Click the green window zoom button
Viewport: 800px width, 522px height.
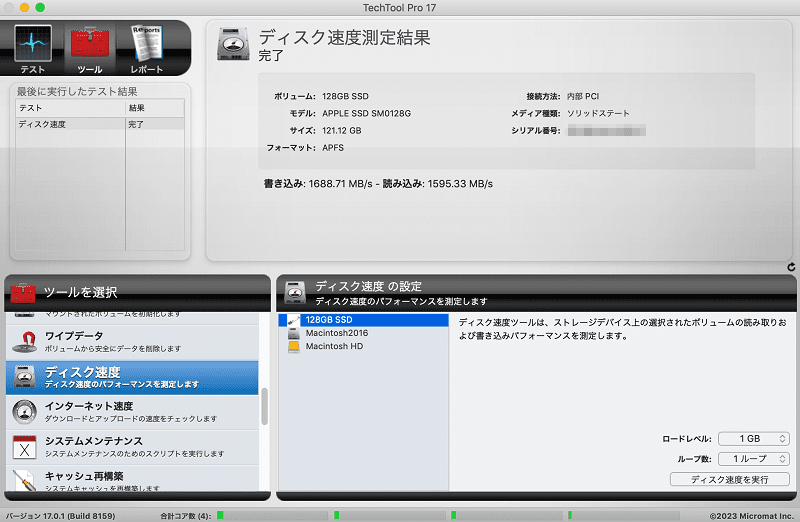(x=40, y=7)
